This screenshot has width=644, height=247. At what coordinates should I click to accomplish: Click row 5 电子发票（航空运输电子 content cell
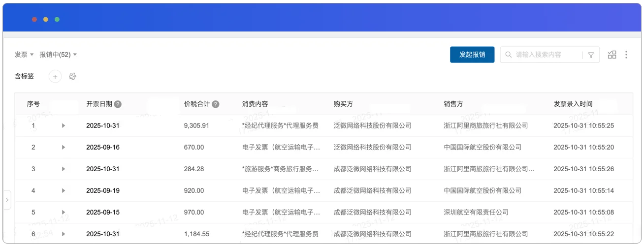point(281,212)
